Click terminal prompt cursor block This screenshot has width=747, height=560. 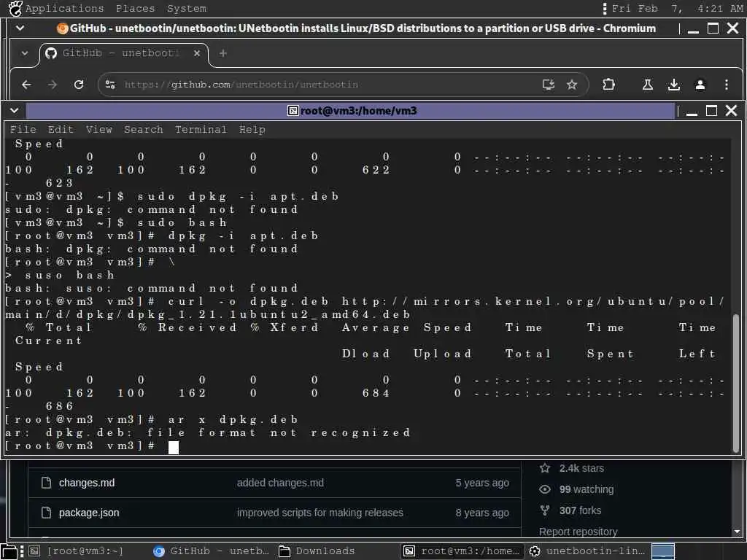[x=174, y=447]
